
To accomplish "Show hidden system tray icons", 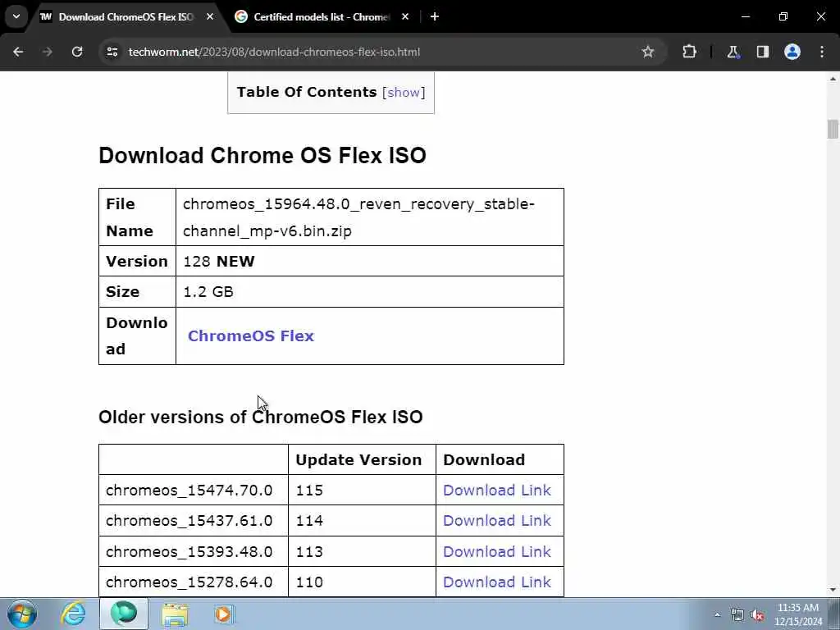I will (x=717, y=614).
